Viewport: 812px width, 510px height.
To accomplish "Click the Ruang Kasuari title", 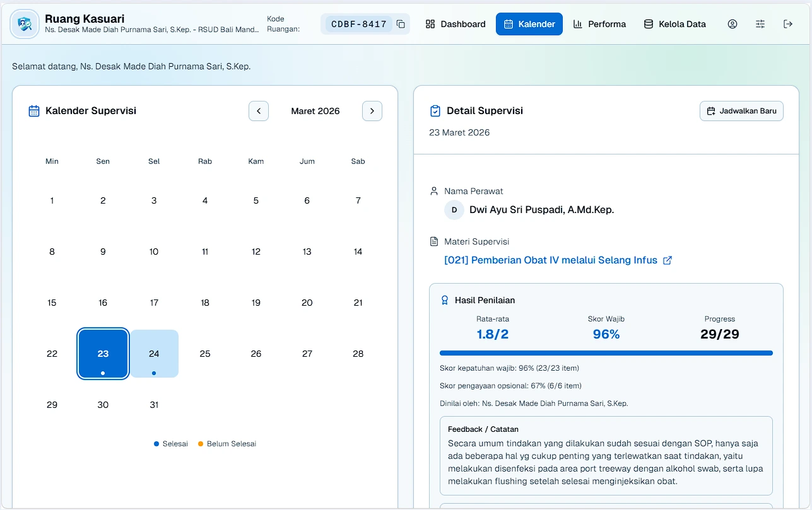I will pyautogui.click(x=85, y=19).
